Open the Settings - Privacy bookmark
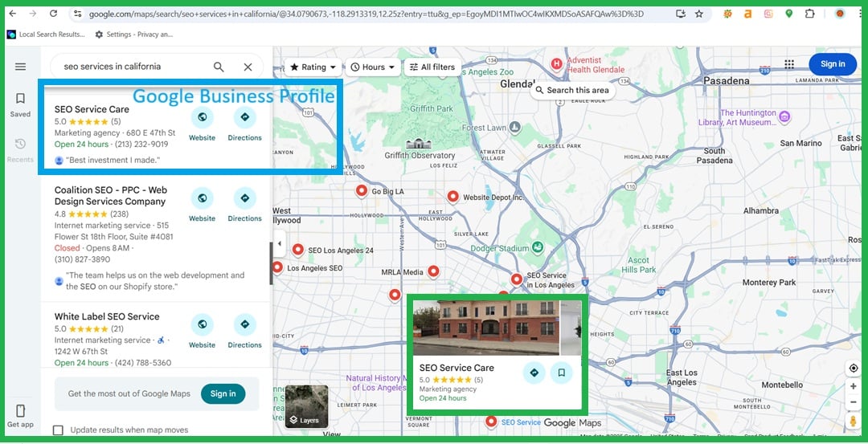The height and width of the screenshot is (444, 868). (x=134, y=35)
